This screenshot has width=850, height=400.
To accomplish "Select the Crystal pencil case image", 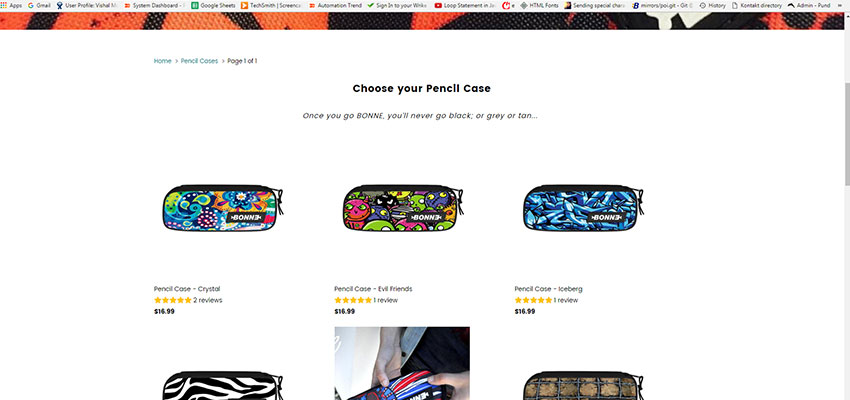I will coord(223,208).
